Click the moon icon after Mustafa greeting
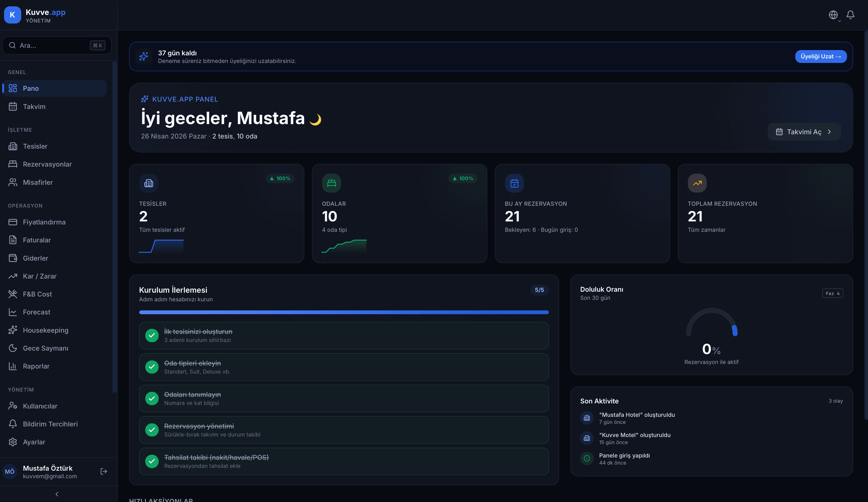 click(315, 119)
